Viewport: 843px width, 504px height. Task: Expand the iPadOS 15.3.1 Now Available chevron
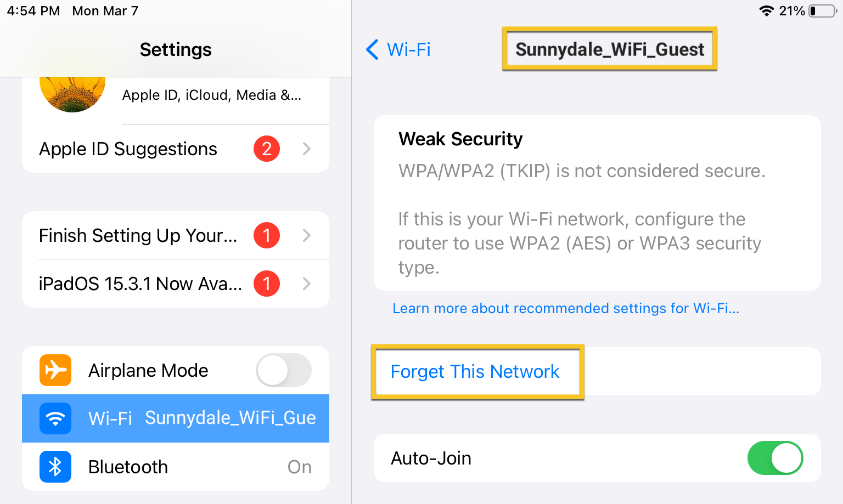307,284
